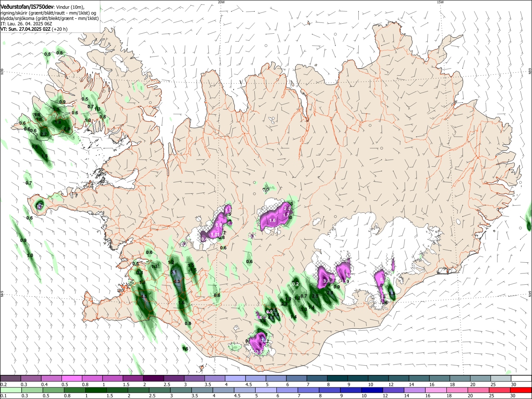The height and width of the screenshot is (399, 532).
Task: Click the white 30 swatch in upper legend
Action: tap(521, 379)
